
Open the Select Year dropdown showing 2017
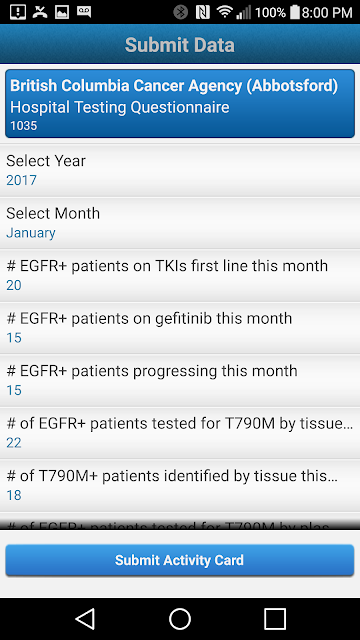pos(180,170)
